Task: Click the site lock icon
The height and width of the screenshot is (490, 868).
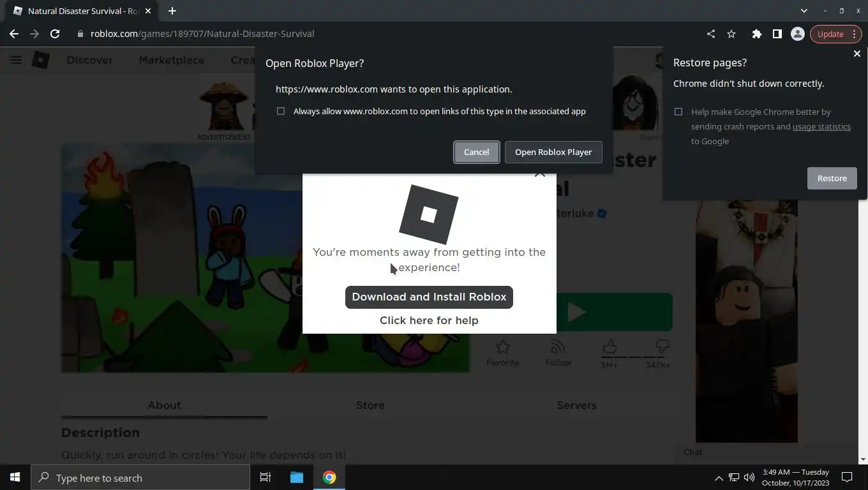Action: [x=80, y=34]
